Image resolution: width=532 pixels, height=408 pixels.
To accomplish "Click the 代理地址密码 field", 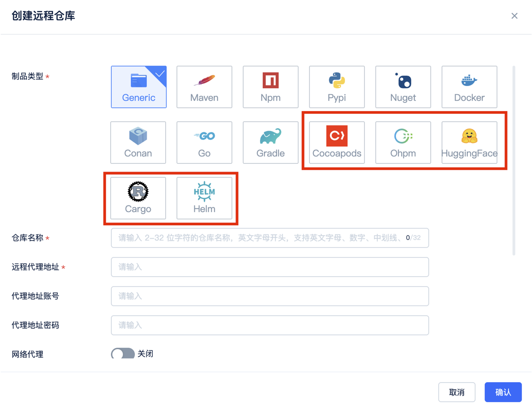I will pyautogui.click(x=270, y=325).
